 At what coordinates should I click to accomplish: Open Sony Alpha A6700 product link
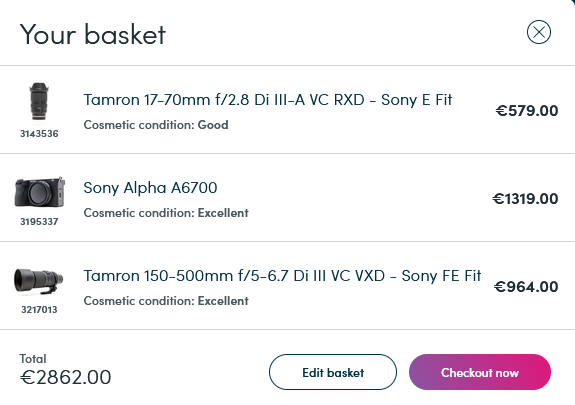click(150, 188)
